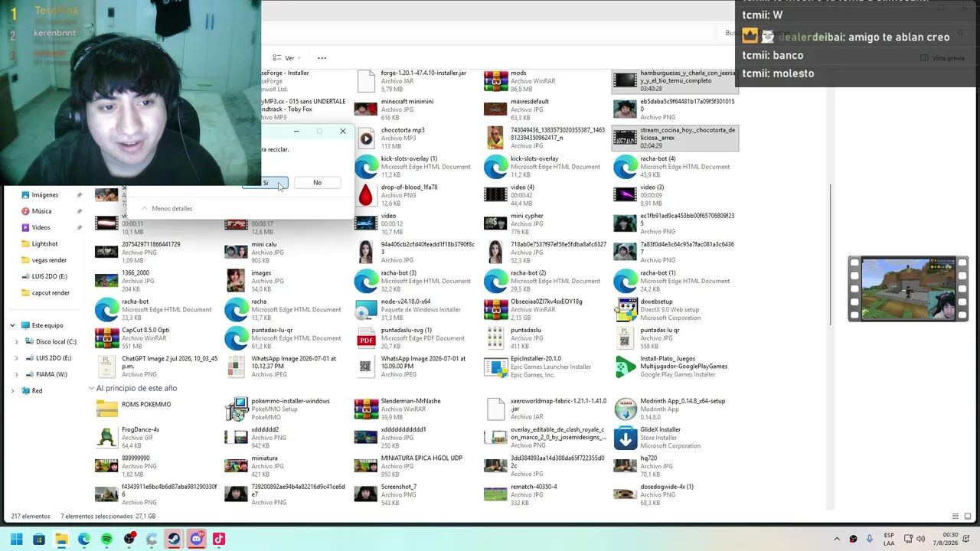Screen dimensions: 980x551
Task: Open the Windows Start menu
Action: click(16, 539)
